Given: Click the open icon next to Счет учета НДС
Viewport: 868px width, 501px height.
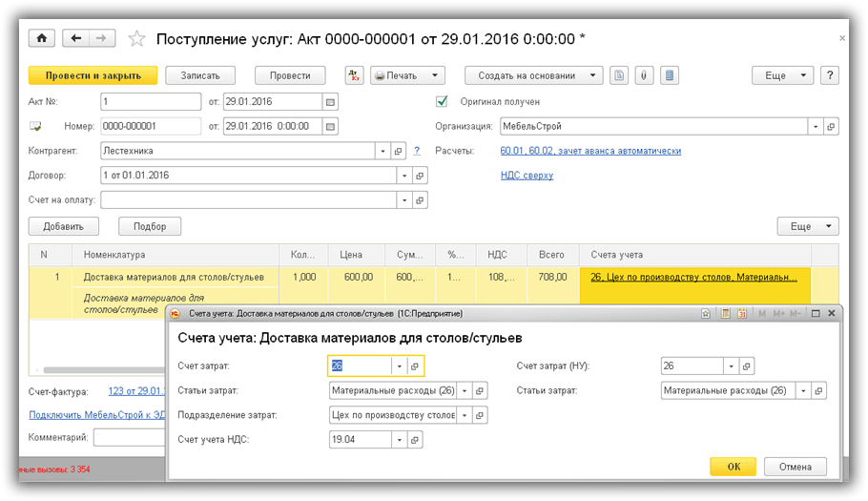Looking at the screenshot, I should coord(415,440).
